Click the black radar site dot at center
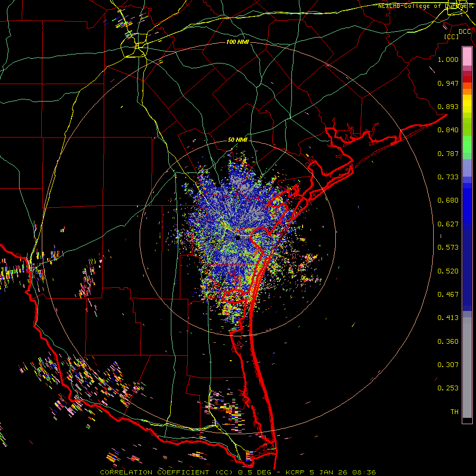 238,238
